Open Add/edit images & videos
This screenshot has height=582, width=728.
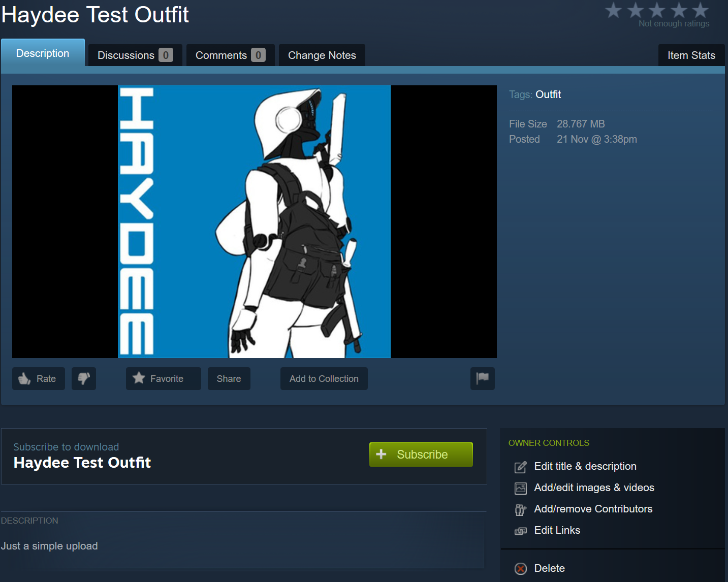(594, 488)
